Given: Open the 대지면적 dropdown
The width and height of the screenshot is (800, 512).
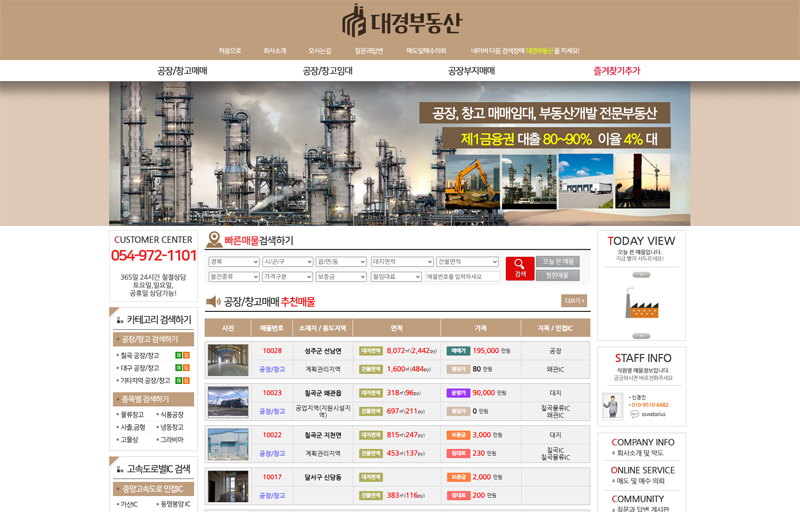Looking at the screenshot, I should pyautogui.click(x=402, y=262).
